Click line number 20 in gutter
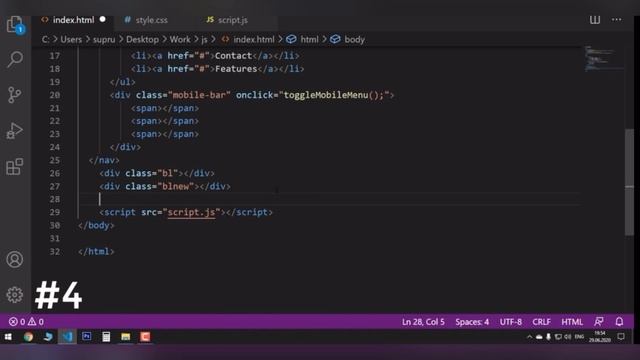This screenshot has height=360, width=640. point(54,95)
